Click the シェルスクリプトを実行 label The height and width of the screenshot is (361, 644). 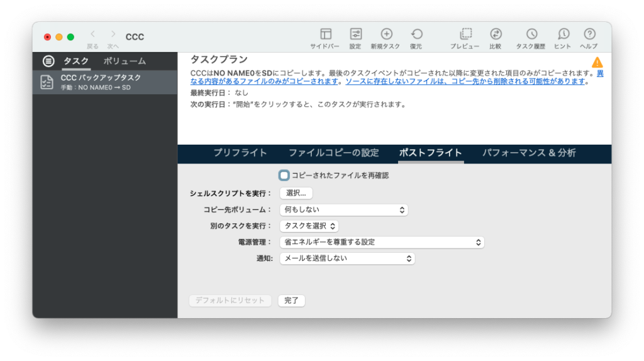click(230, 194)
